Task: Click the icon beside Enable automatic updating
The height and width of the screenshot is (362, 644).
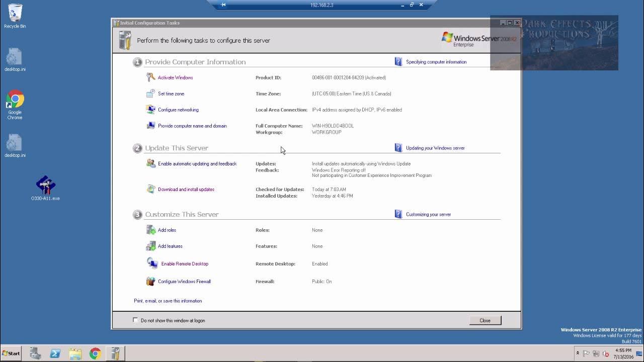Action: click(x=151, y=163)
